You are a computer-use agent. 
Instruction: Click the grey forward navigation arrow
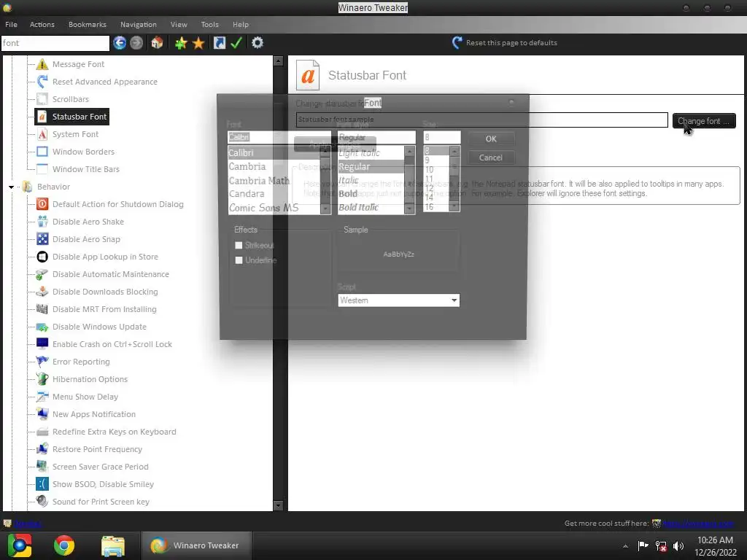pyautogui.click(x=136, y=43)
